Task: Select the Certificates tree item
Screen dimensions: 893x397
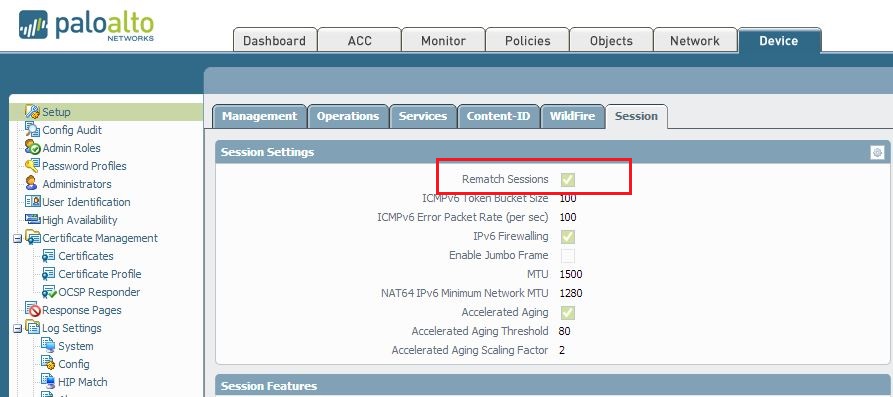Action: pos(86,256)
